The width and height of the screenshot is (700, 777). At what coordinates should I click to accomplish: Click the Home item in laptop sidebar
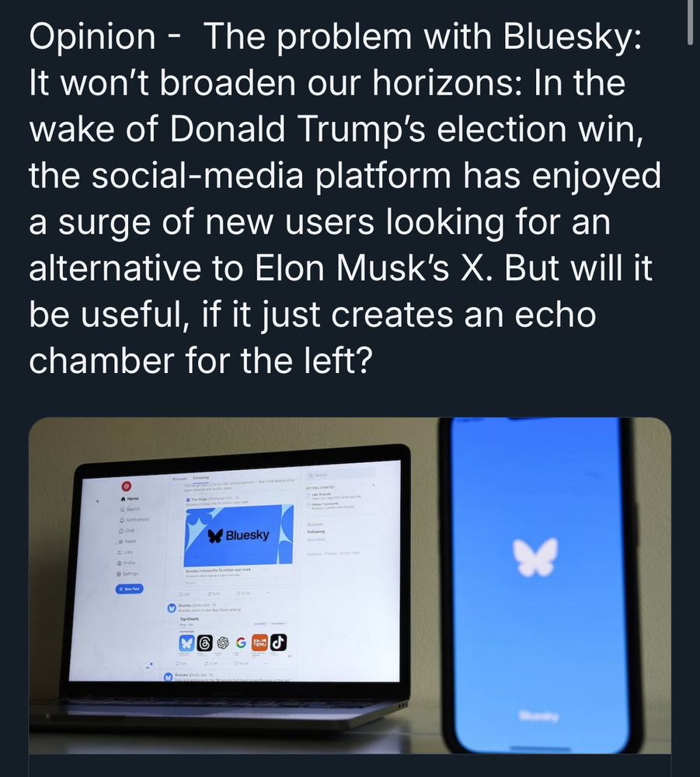point(131,498)
